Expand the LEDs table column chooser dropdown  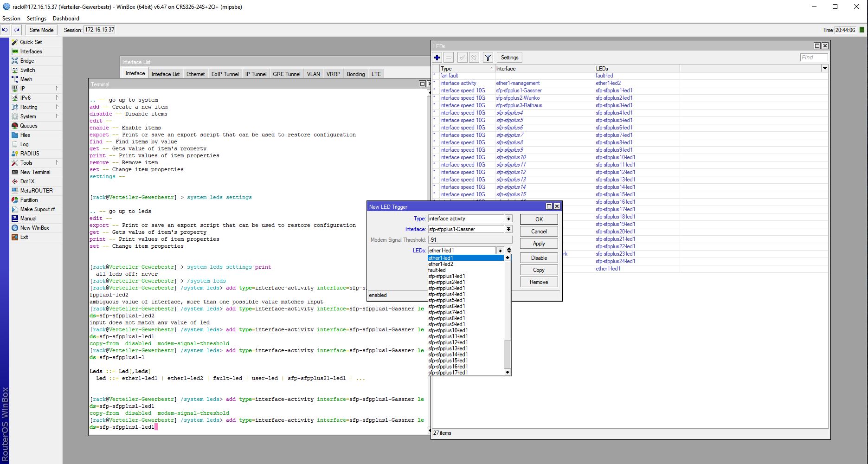coord(825,69)
